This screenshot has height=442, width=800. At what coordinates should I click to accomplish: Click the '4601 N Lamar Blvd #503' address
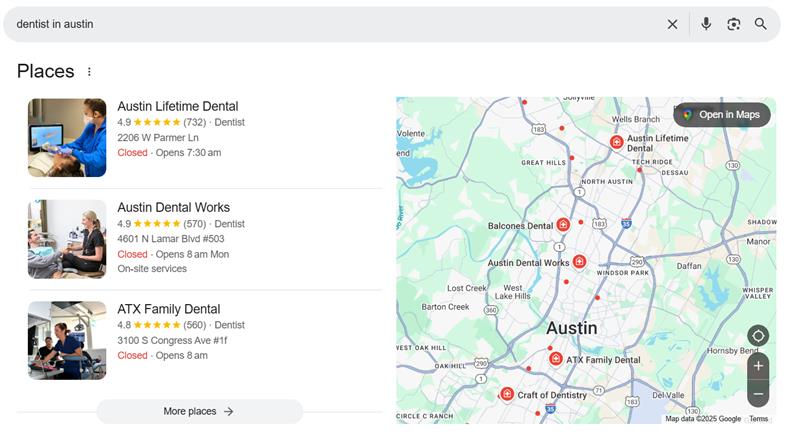[x=170, y=239]
